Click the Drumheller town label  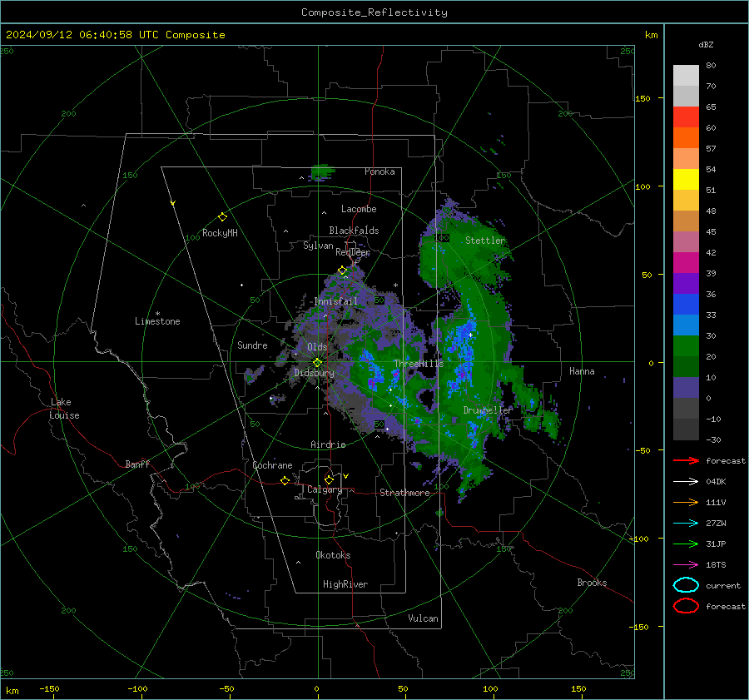488,410
